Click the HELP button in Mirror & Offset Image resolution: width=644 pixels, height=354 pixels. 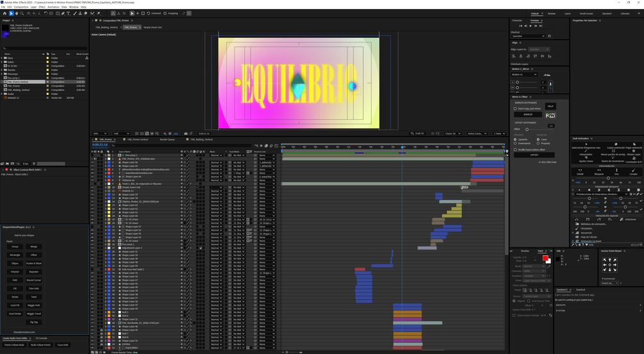tap(550, 106)
